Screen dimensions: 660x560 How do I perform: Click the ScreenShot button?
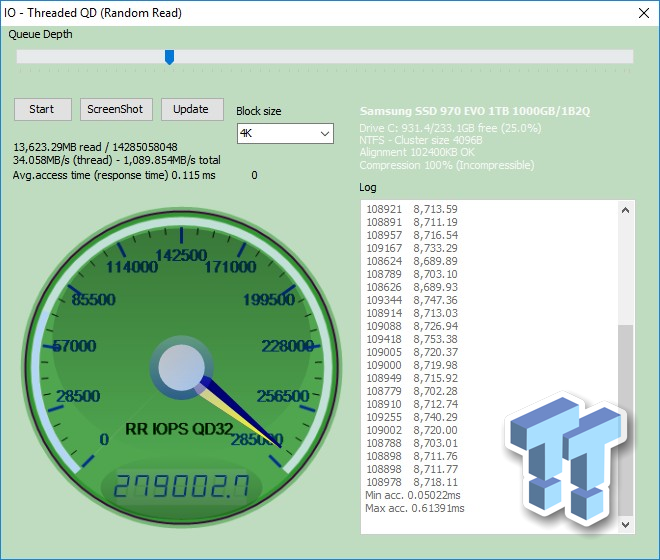(116, 109)
